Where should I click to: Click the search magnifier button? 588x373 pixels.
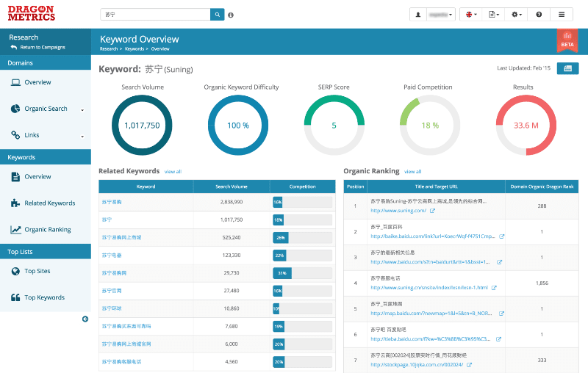tap(217, 14)
